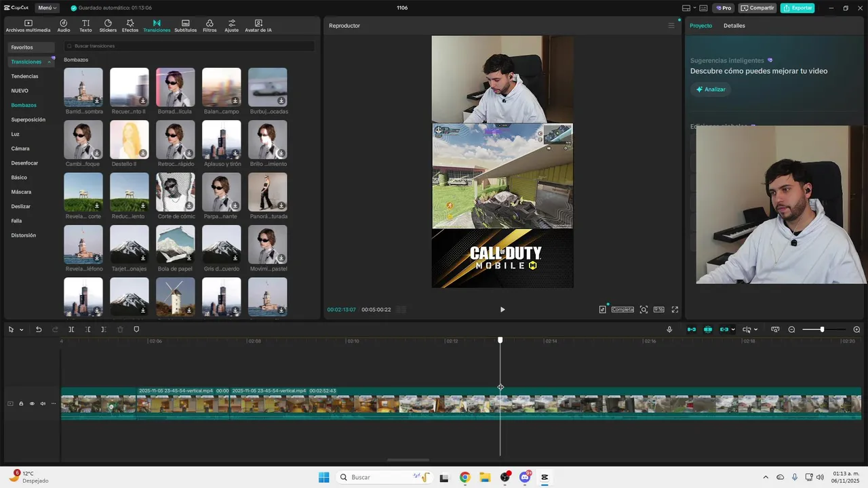The image size is (868, 488).
Task: Open the Filtros tab
Action: click(210, 26)
